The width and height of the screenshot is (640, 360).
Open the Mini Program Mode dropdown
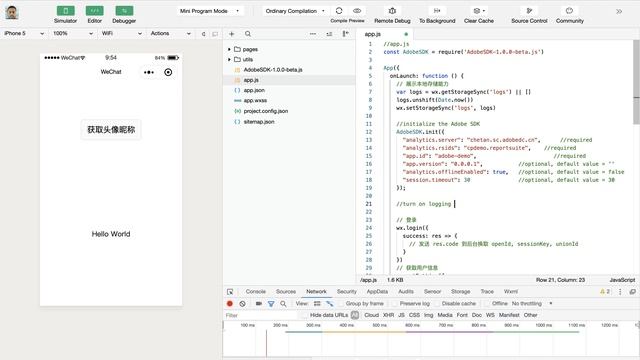click(210, 11)
